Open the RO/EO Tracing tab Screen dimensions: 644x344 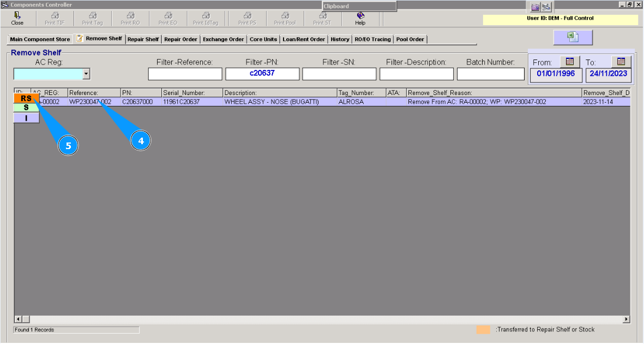point(372,39)
